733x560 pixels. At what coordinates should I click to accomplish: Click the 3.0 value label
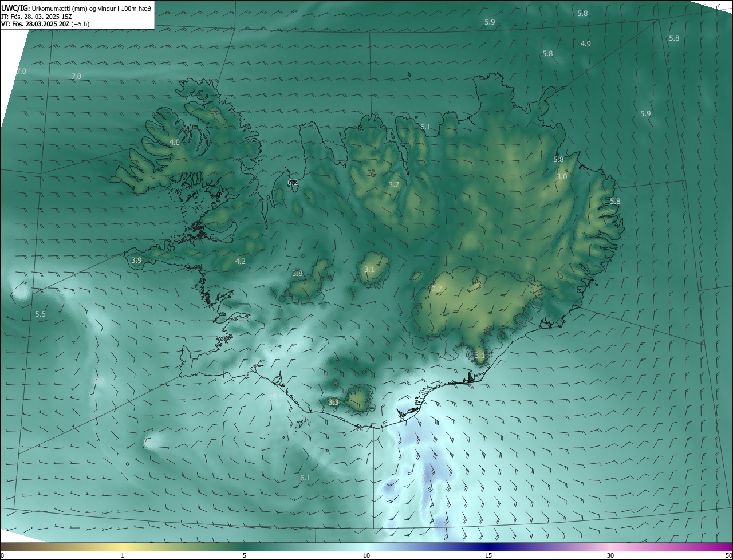[x=562, y=176]
